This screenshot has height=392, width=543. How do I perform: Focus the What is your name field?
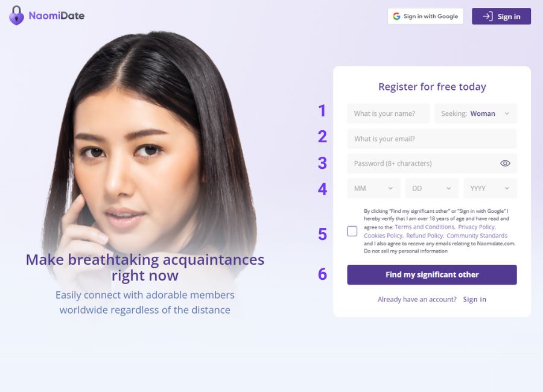pyautogui.click(x=388, y=113)
